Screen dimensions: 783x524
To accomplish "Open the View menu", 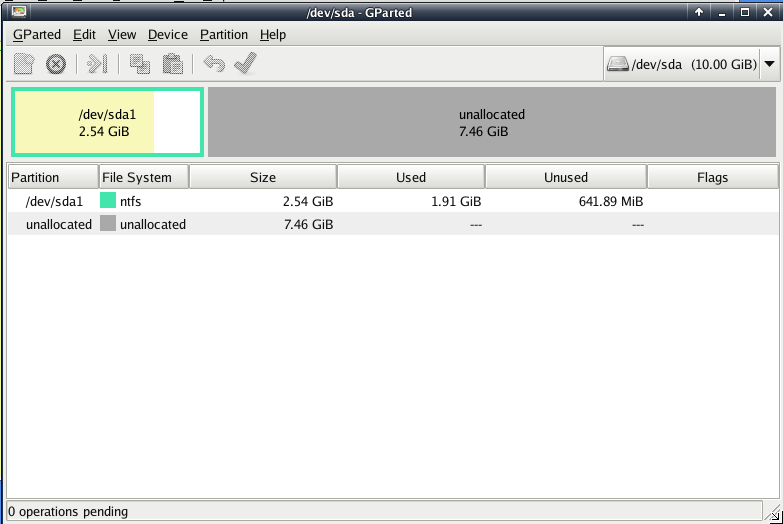I will point(122,34).
